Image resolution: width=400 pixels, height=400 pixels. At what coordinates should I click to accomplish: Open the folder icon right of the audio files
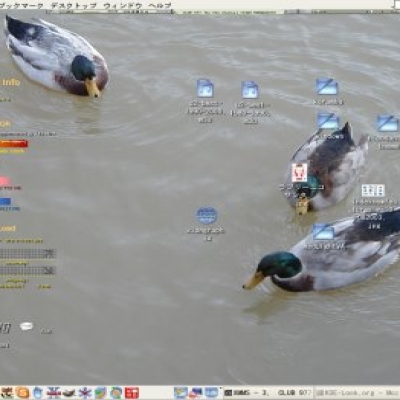click(327, 87)
